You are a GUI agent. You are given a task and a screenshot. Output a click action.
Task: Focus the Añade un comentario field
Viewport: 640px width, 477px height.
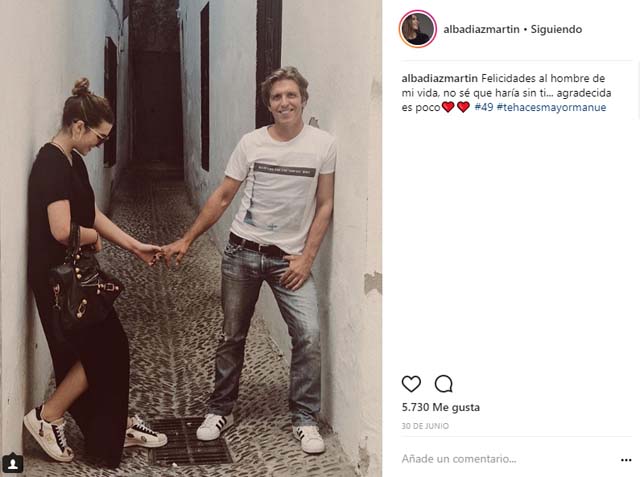508,459
